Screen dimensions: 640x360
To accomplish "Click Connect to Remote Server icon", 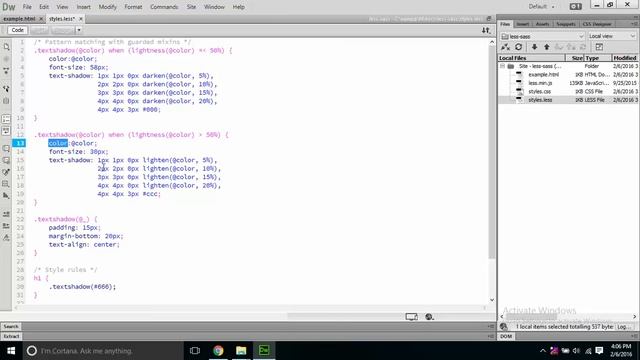I will pos(505,47).
